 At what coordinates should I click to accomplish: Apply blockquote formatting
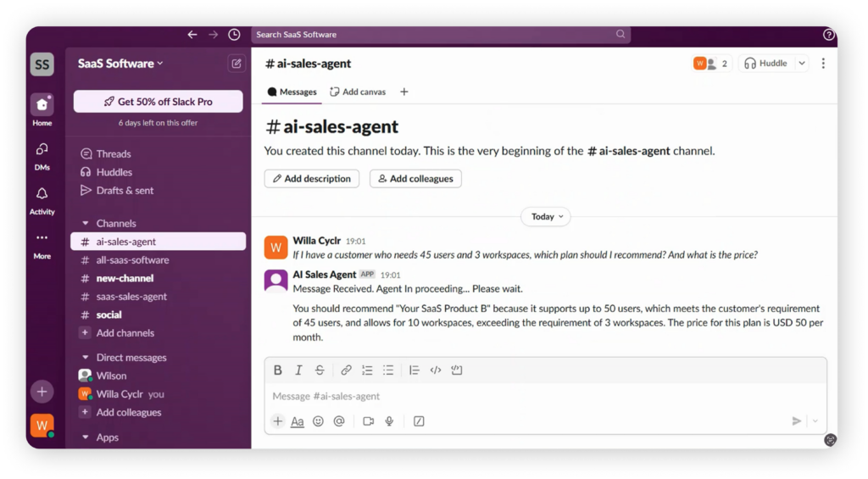pos(414,370)
